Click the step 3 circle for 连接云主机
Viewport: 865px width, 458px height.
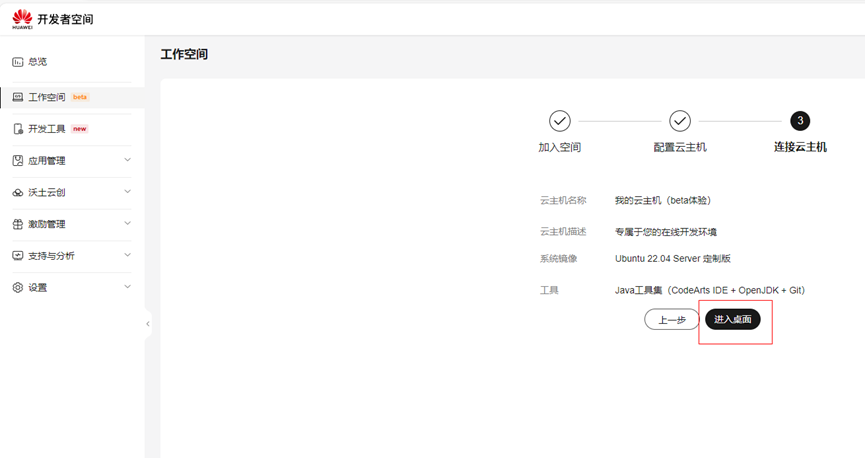[x=800, y=121]
